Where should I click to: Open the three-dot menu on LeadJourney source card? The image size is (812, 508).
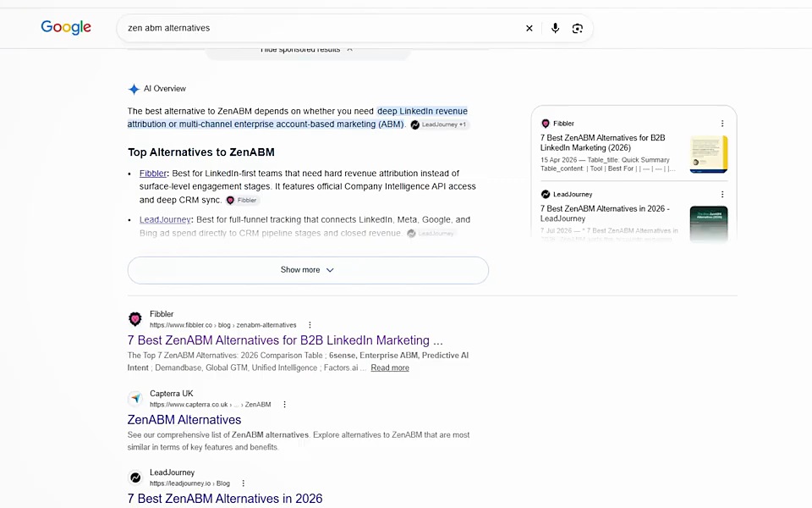pyautogui.click(x=722, y=195)
